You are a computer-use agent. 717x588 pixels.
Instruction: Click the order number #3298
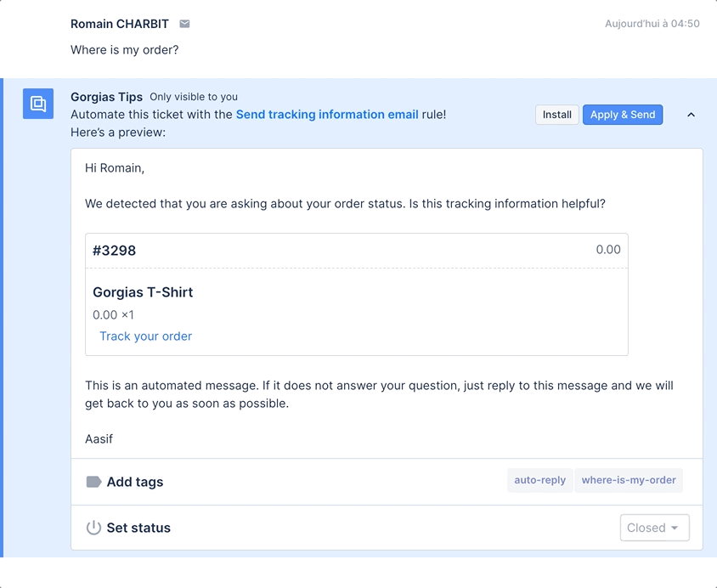click(115, 251)
